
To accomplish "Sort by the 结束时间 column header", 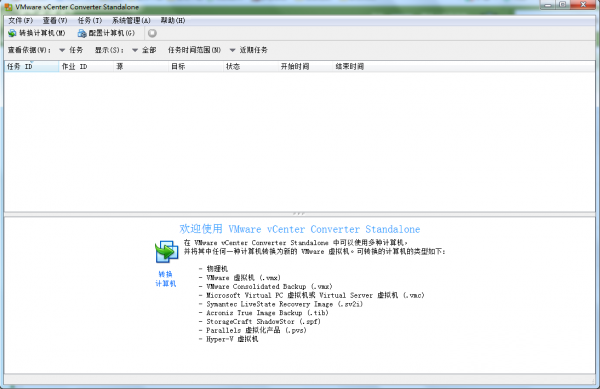I will tap(360, 67).
